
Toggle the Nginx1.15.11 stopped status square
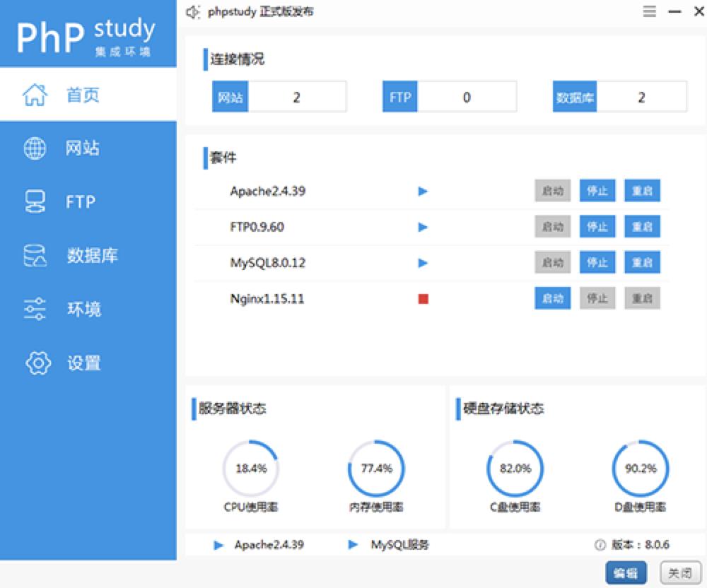[x=422, y=298]
